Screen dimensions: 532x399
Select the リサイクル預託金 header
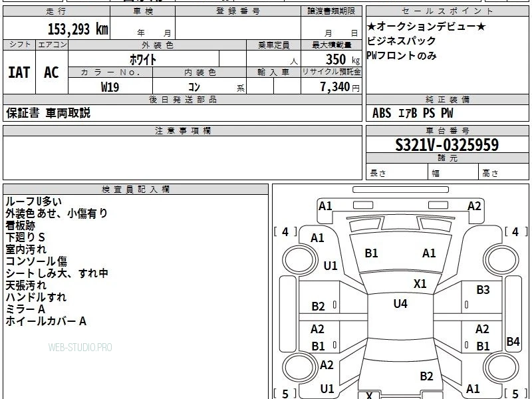coord(331,72)
